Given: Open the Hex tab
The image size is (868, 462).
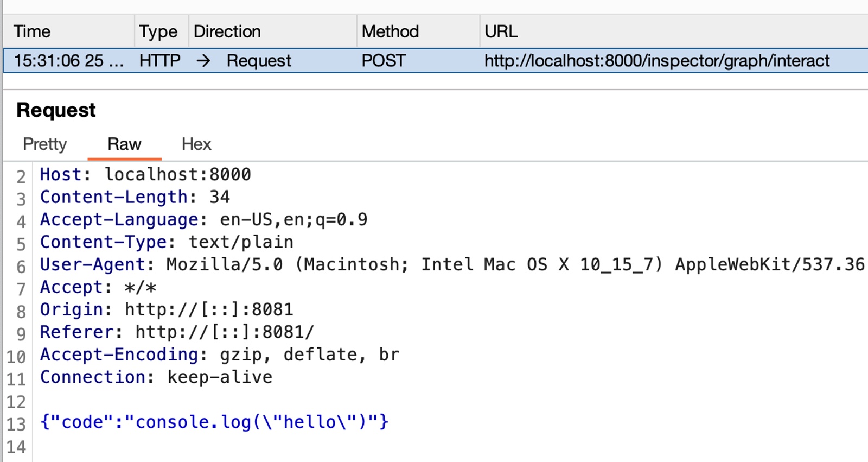Looking at the screenshot, I should [x=196, y=144].
